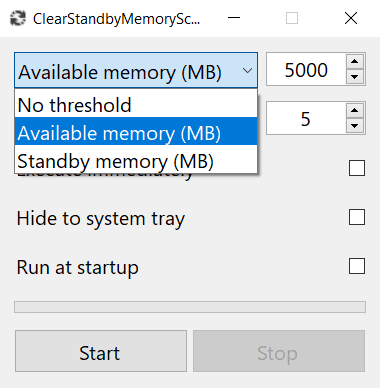
Task: Increase the 5000 threshold value with up arrow
Action: [x=355, y=61]
